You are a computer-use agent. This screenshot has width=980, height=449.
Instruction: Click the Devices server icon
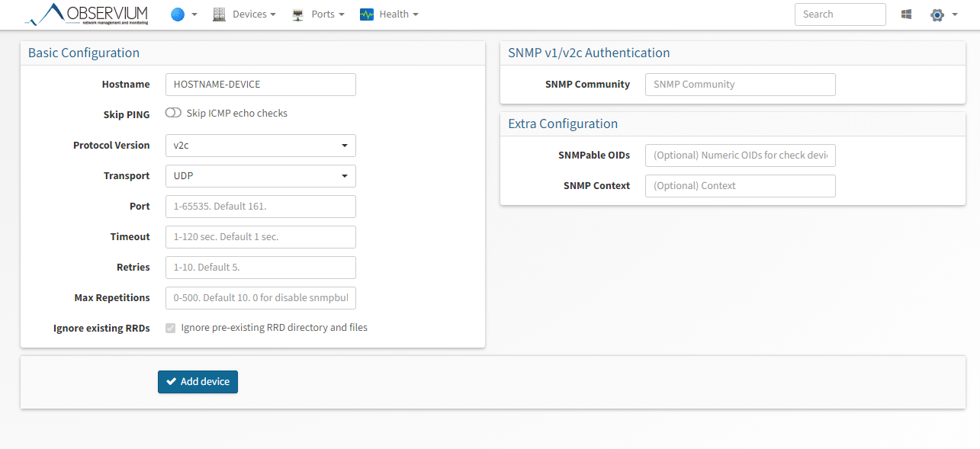(x=220, y=14)
